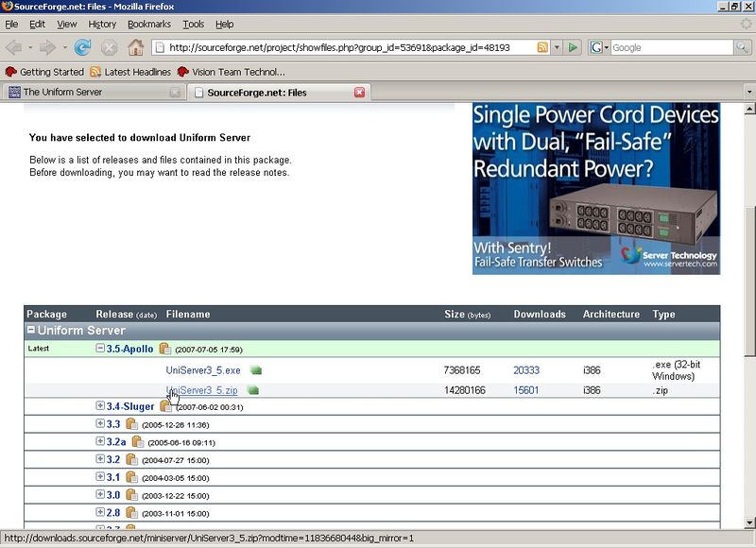Click the search magnifier button
The height and width of the screenshot is (548, 756).
pyautogui.click(x=742, y=47)
